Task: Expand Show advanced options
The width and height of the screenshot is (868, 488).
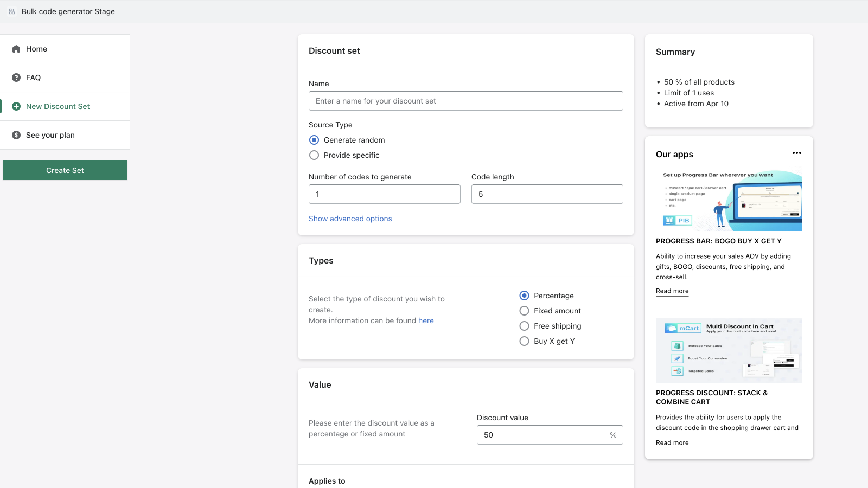Action: (x=350, y=219)
